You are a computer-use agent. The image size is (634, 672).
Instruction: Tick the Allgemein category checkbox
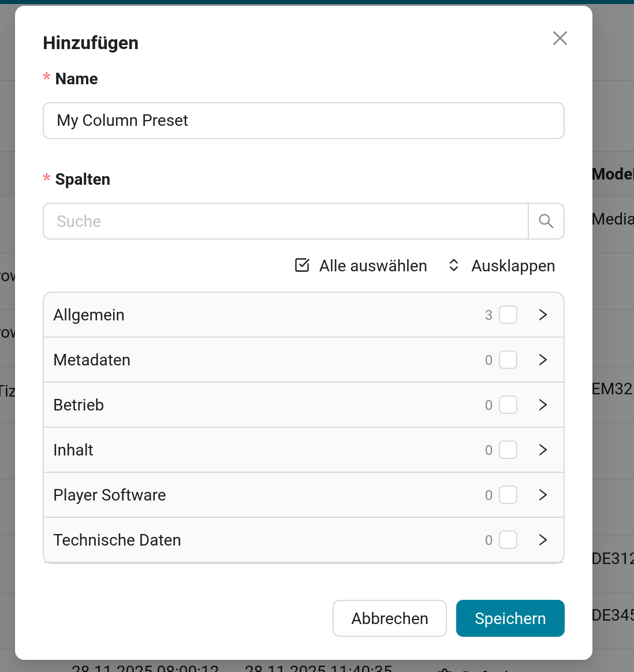click(508, 315)
